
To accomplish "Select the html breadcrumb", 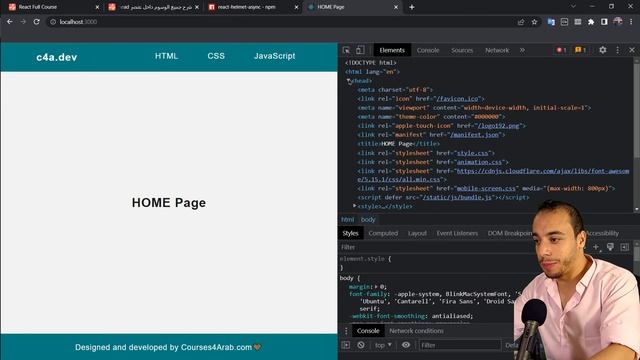I will (347, 220).
